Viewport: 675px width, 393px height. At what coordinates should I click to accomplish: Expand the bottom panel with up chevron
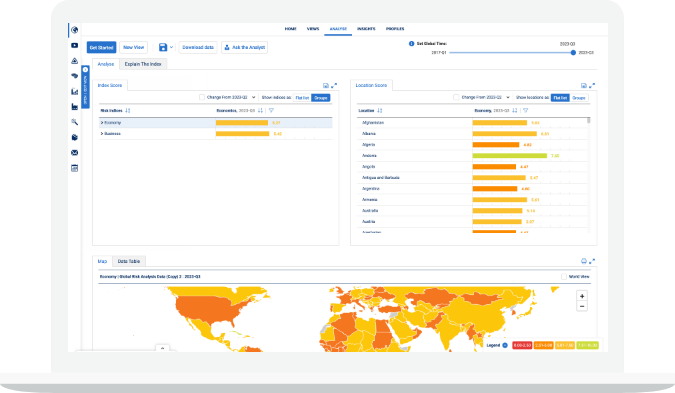coord(162,348)
